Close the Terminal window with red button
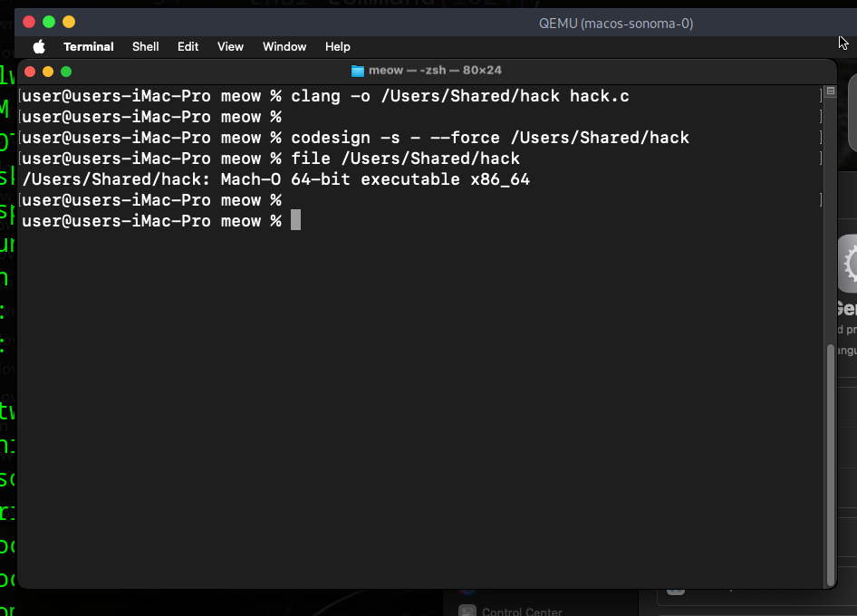Screen dimensions: 857x616 click(30, 71)
